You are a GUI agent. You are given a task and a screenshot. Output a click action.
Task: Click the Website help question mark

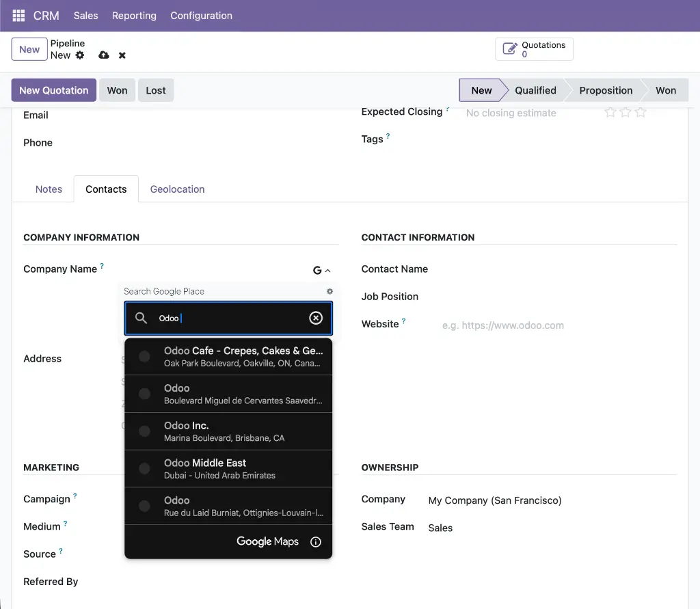click(x=403, y=321)
